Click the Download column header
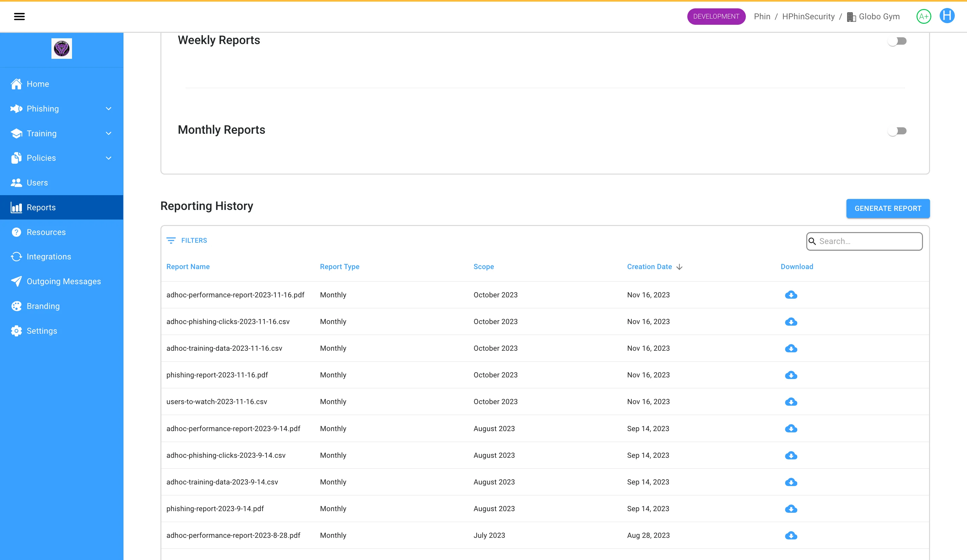The image size is (967, 560). click(797, 267)
